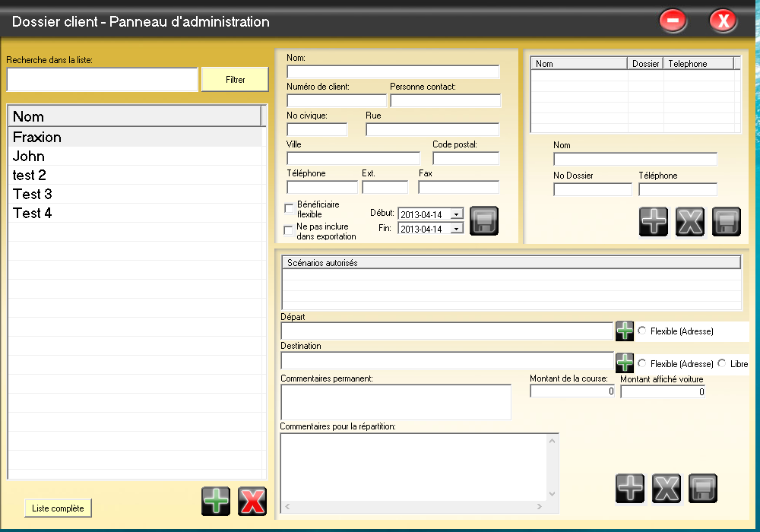Image resolution: width=760 pixels, height=532 pixels.
Task: Click into the Fax field
Action: 458,187
